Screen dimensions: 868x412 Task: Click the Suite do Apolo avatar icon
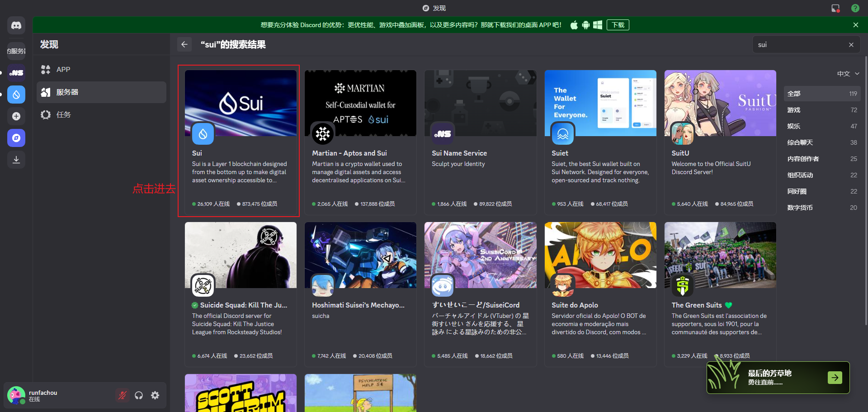tap(563, 286)
